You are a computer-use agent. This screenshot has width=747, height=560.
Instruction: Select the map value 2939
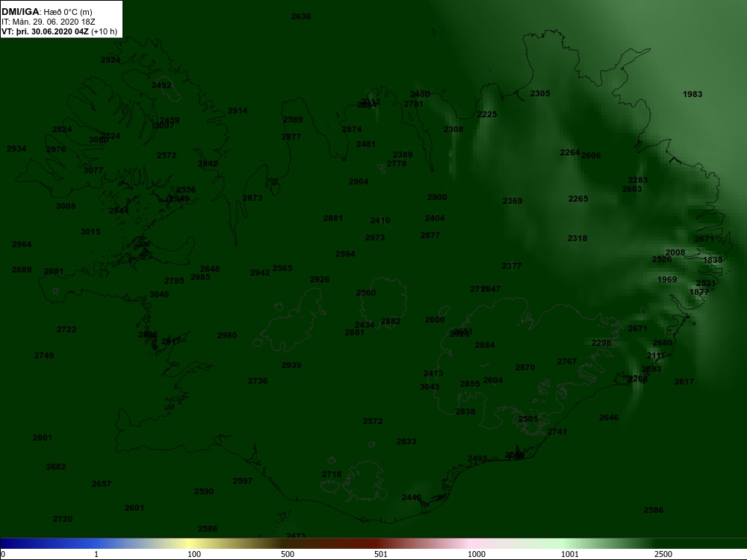point(291,365)
